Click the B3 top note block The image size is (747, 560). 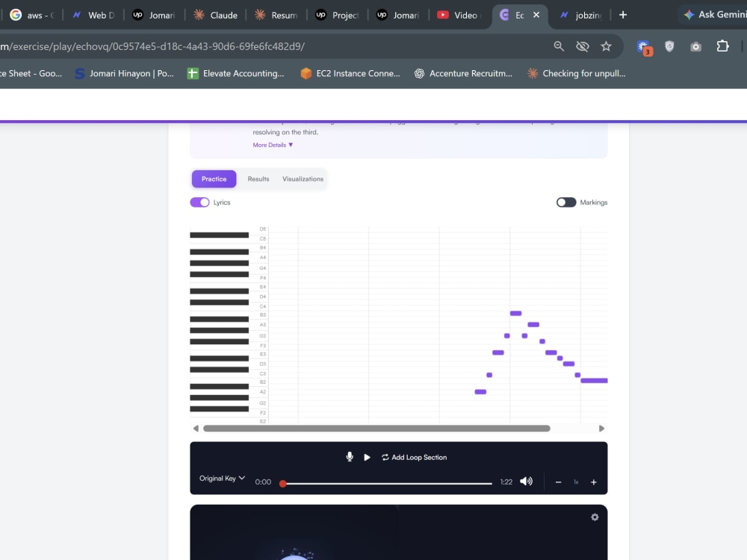pos(515,314)
